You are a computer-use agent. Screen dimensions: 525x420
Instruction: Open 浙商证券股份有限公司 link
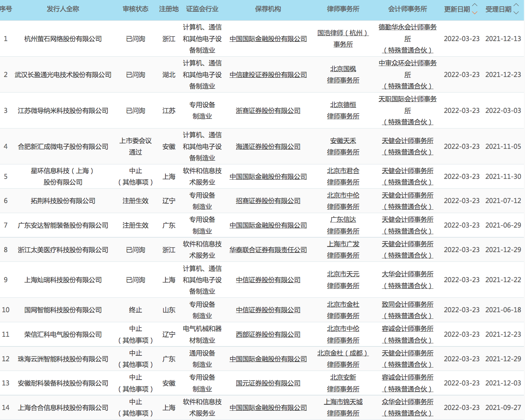click(x=268, y=111)
